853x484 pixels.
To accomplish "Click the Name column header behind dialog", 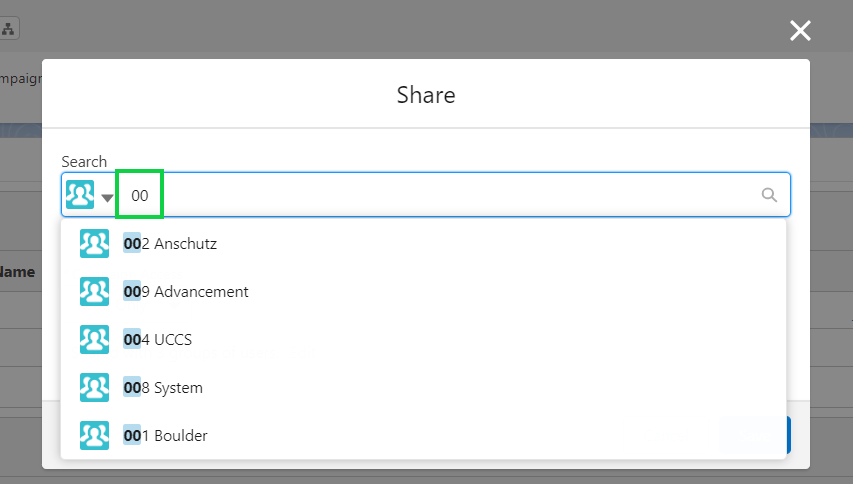I will tap(17, 272).
